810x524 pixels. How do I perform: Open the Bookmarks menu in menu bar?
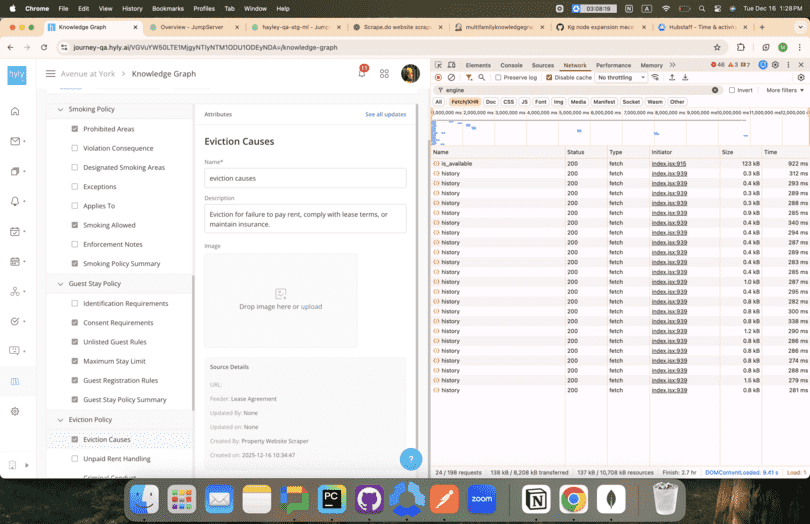tap(168, 8)
